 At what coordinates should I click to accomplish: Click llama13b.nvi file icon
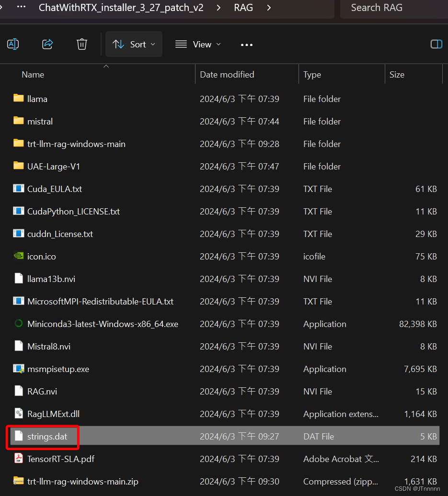click(x=19, y=278)
